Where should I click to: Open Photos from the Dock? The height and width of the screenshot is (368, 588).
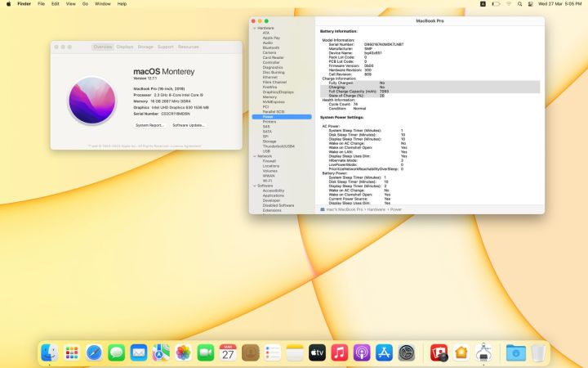(x=184, y=352)
